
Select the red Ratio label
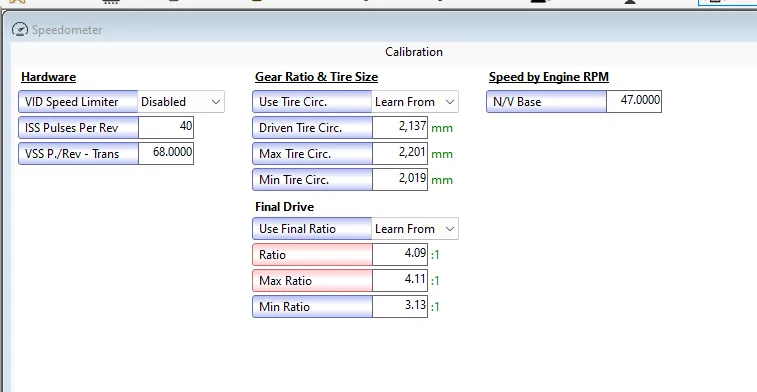(312, 254)
